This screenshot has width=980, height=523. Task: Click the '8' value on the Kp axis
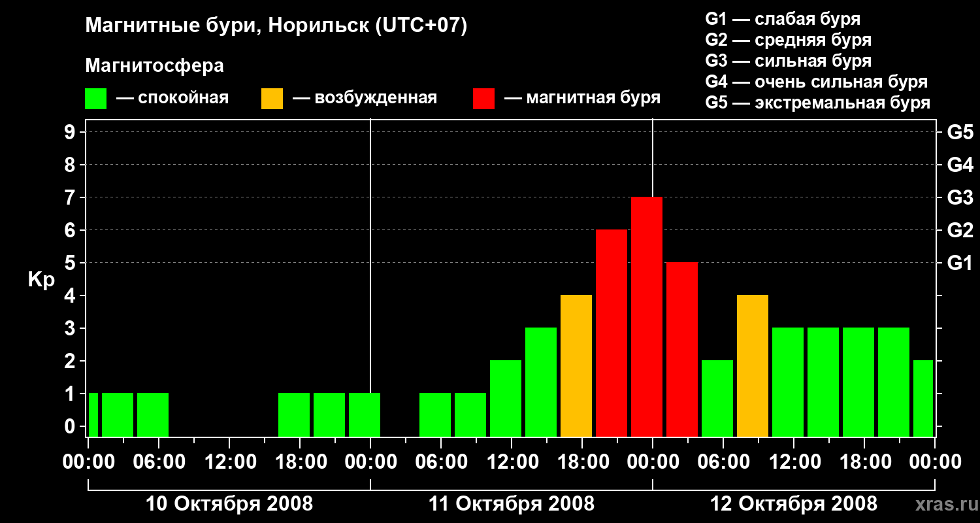[x=71, y=165]
